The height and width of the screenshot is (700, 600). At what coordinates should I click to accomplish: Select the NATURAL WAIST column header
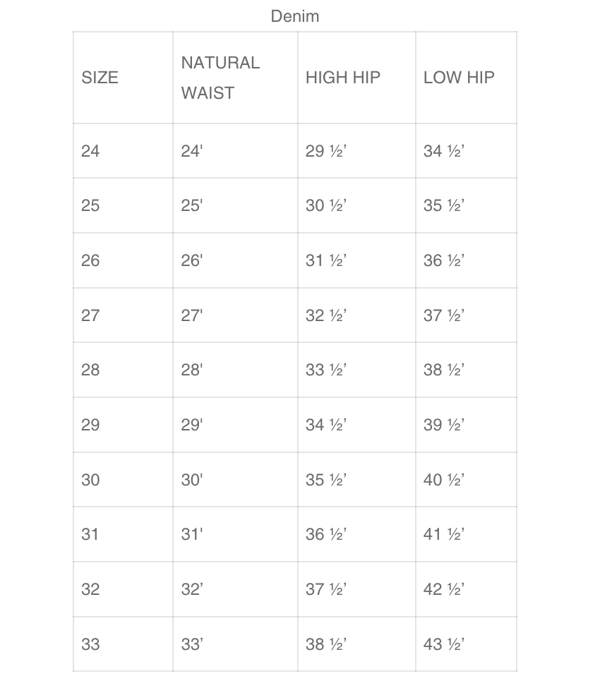click(x=220, y=78)
